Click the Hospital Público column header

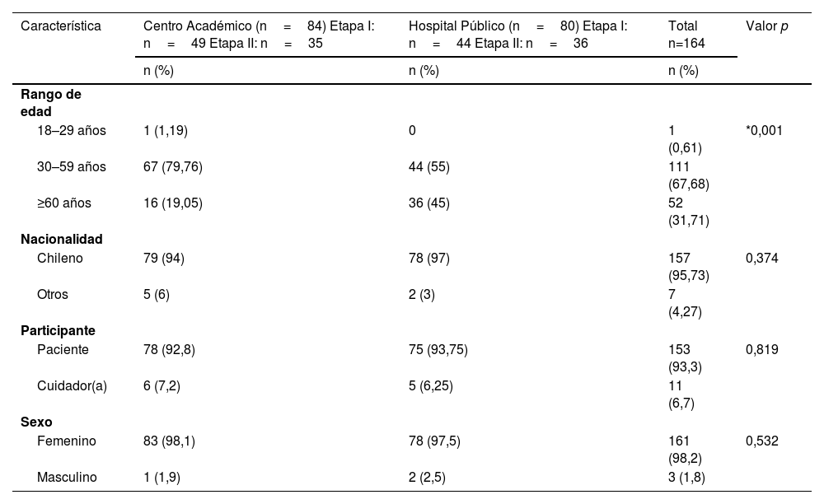pos(517,35)
